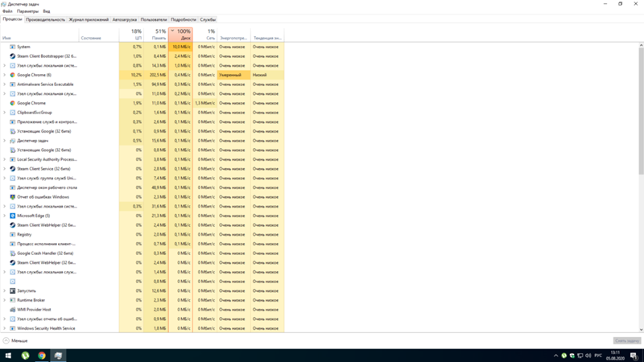The image size is (644, 362).
Task: Expand the Диспетчер задач process row
Action: pyautogui.click(x=5, y=141)
